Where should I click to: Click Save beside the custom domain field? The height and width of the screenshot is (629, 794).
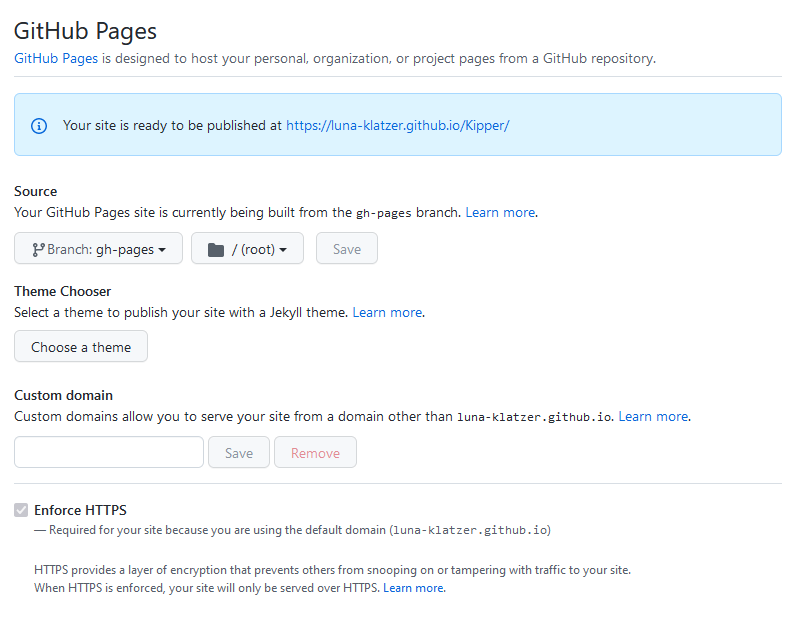pos(239,452)
